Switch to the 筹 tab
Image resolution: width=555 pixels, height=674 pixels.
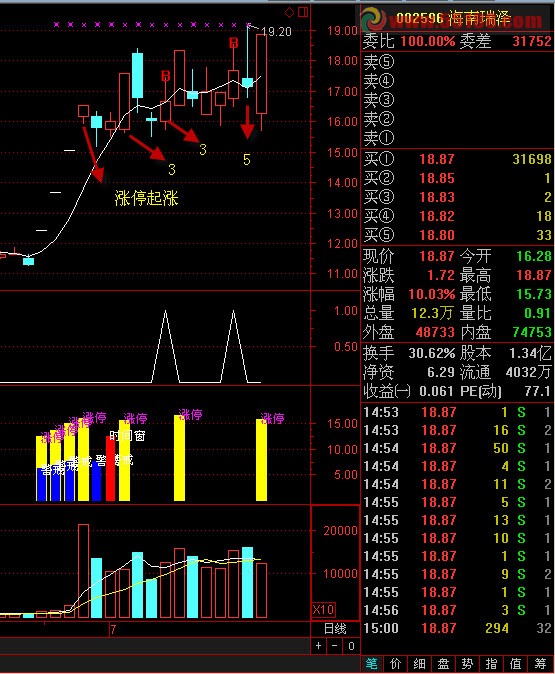[x=540, y=664]
